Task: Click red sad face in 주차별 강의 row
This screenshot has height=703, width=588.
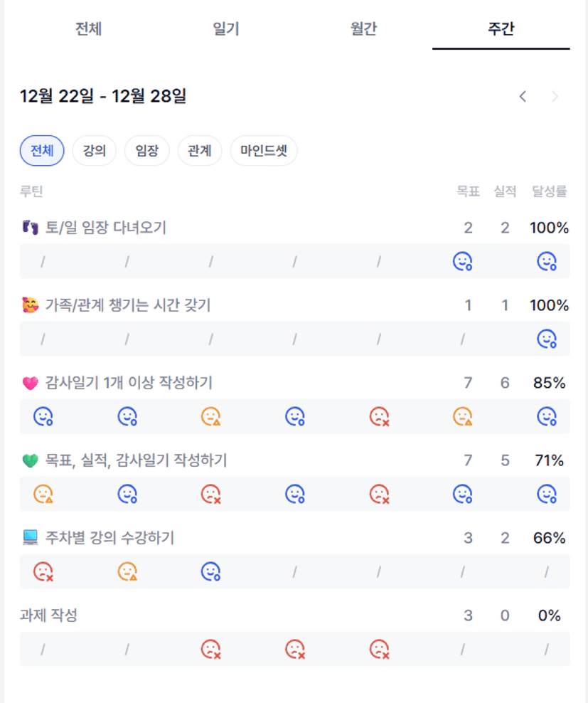Action: (x=43, y=571)
